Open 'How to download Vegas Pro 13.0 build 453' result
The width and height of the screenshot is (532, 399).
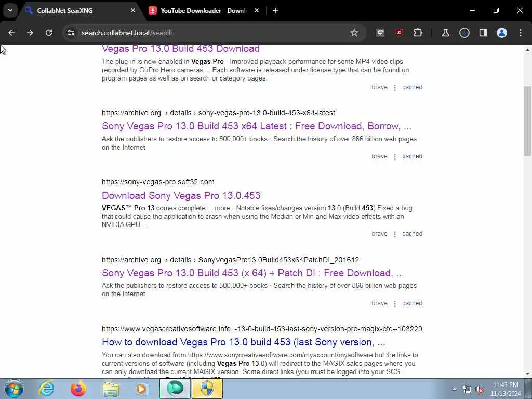[x=244, y=342]
